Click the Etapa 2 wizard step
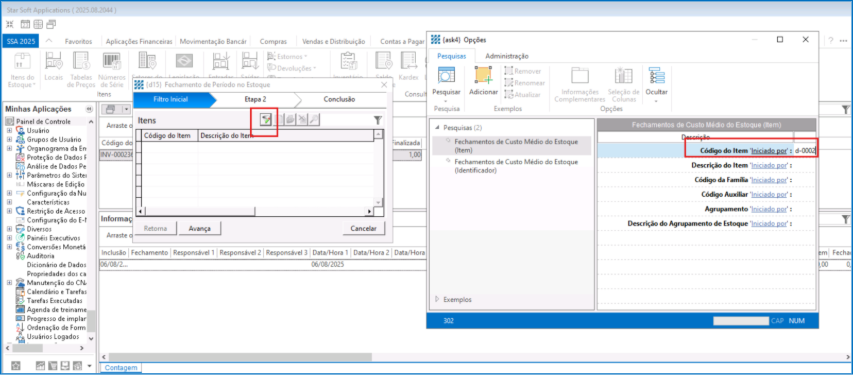 point(255,100)
